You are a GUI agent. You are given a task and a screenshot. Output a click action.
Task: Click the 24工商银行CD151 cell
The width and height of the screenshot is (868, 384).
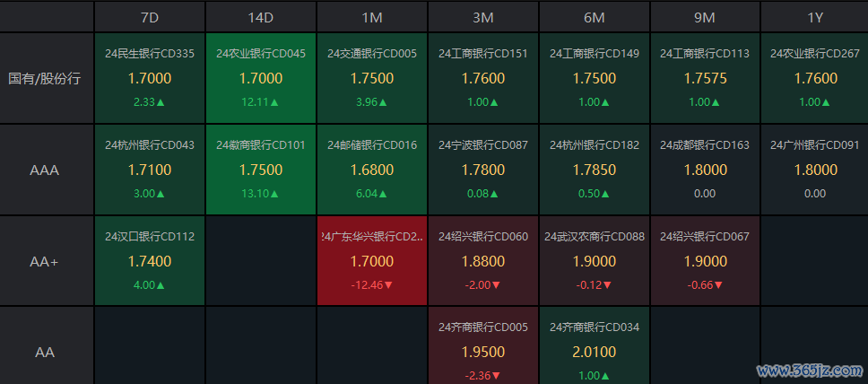(483, 78)
